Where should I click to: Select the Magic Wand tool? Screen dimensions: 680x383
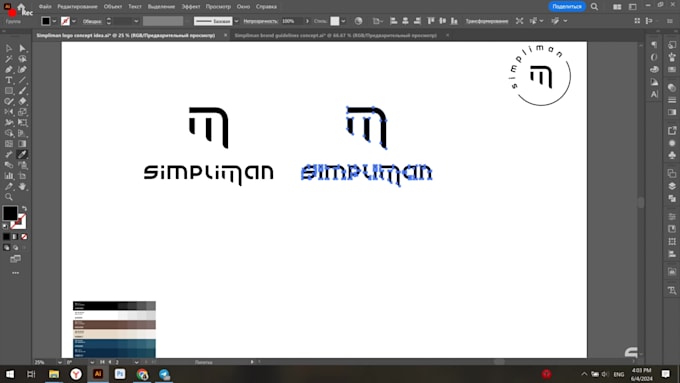pyautogui.click(x=9, y=59)
